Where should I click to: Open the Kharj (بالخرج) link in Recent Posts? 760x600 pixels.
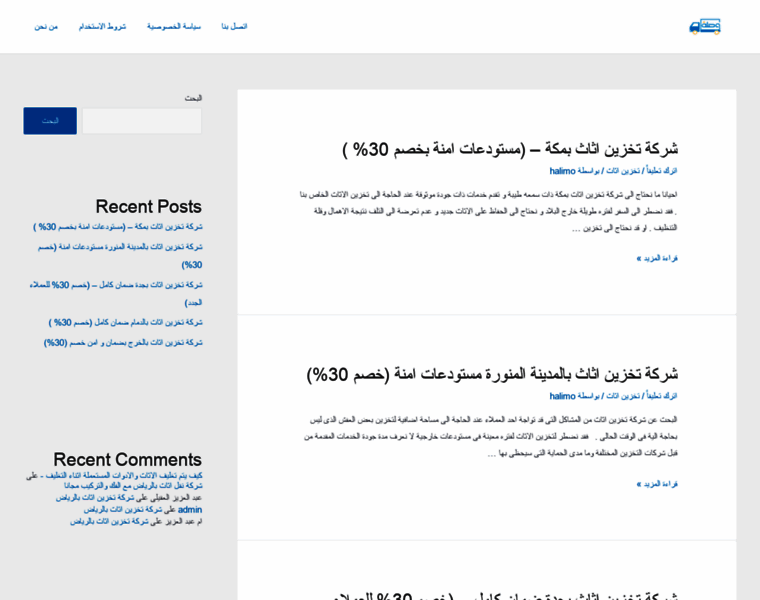(x=123, y=342)
